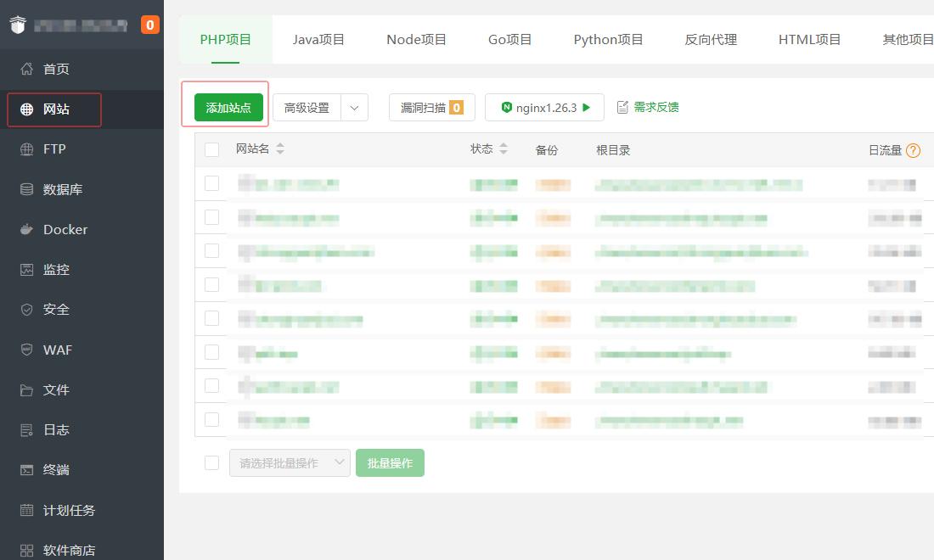The image size is (934, 560).
Task: Click the green 添加站点 button
Action: tap(228, 108)
